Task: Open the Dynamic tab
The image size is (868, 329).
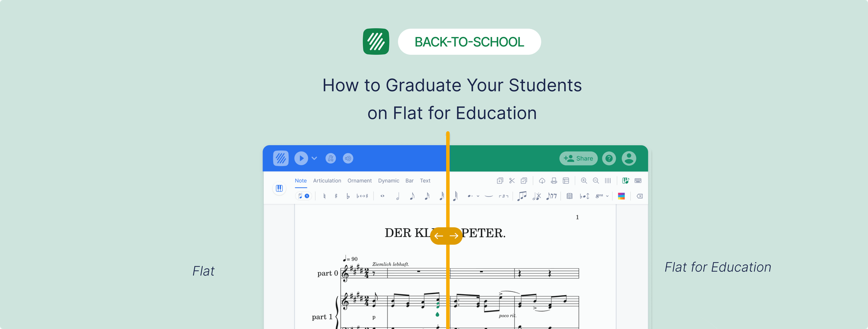Action: [388, 181]
